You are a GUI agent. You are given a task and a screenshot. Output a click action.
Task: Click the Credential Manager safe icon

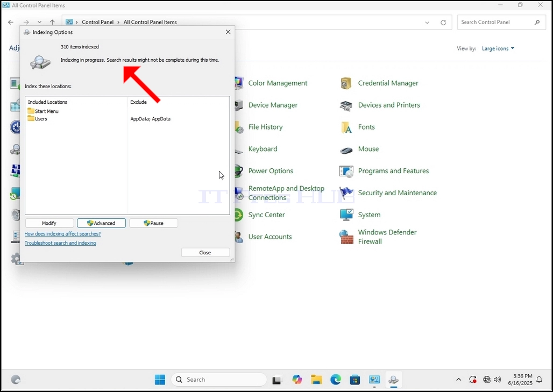tap(346, 83)
